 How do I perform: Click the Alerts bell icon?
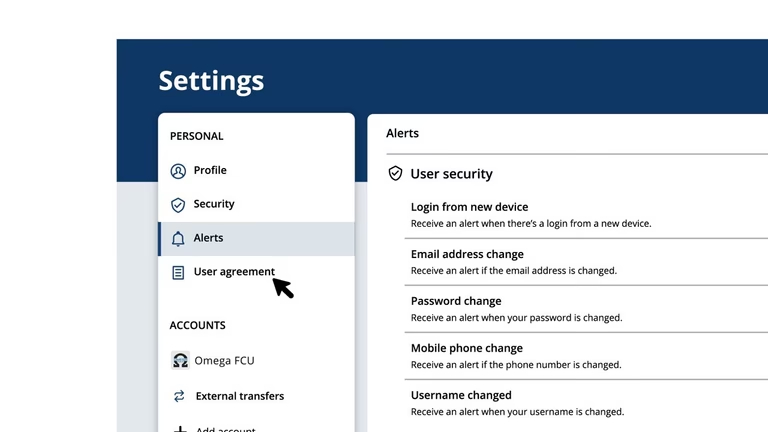pos(178,239)
